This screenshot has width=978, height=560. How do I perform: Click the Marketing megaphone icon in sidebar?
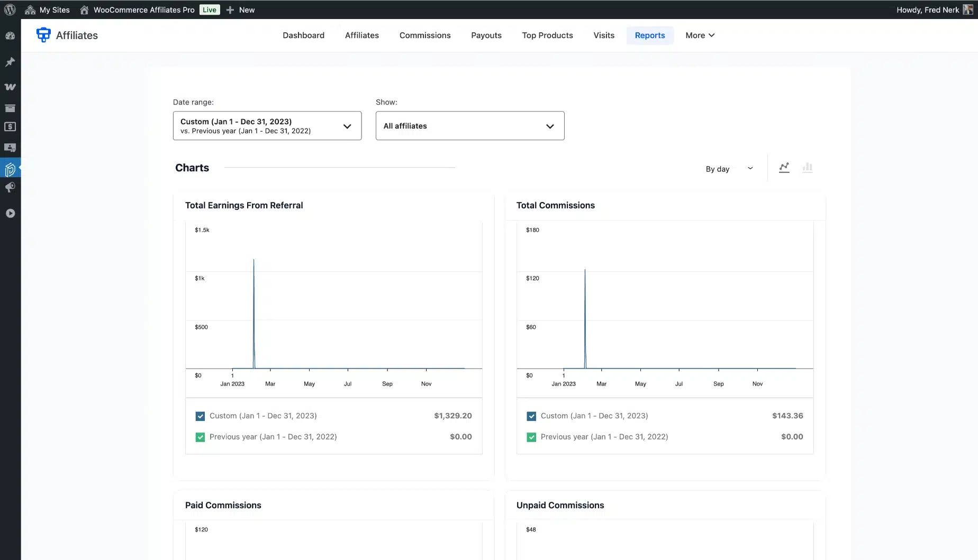coord(10,187)
